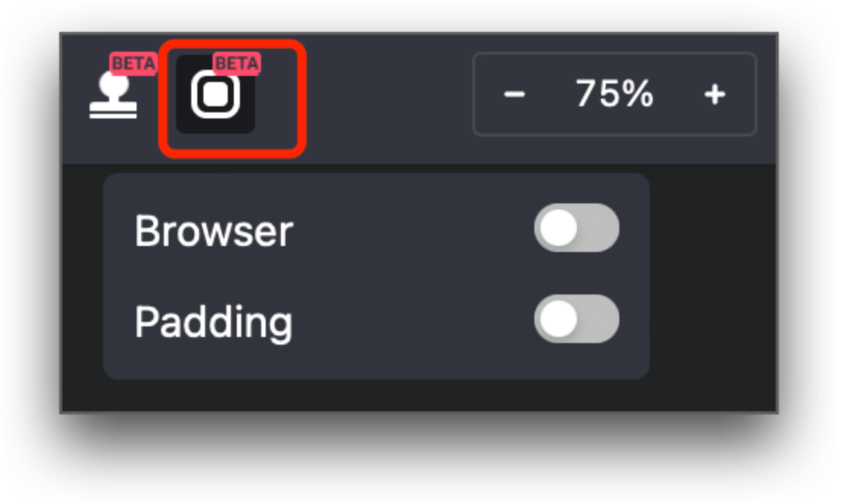Screen dimensions: 841x504
Task: Click the Padding option label
Action: tap(213, 323)
